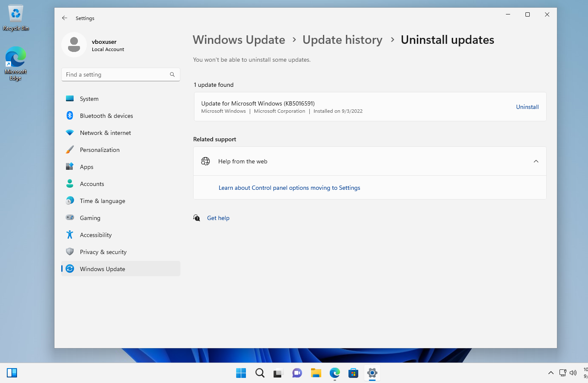
Task: Open Network & internet settings
Action: click(x=106, y=132)
